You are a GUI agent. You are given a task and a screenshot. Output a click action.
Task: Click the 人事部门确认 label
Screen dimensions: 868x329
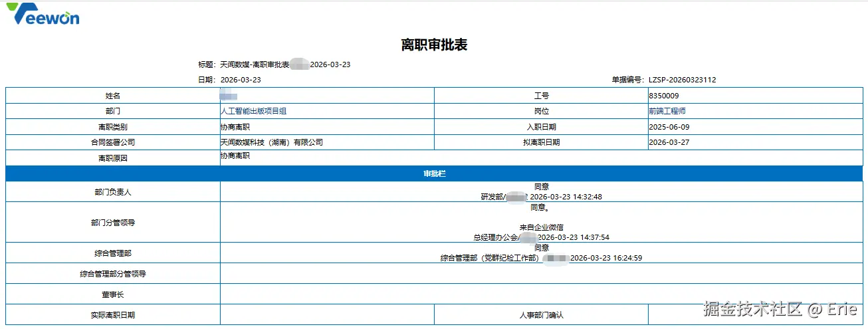click(541, 314)
